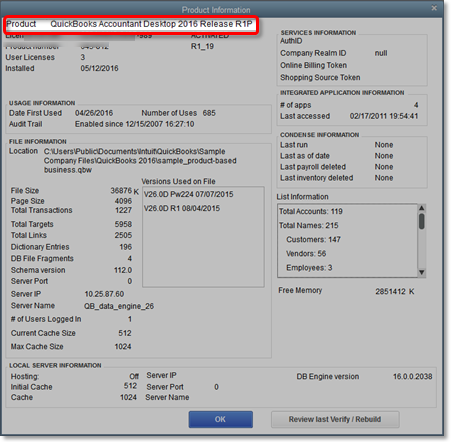Screen dimensions: 451x442
Task: Click Number of Uses value 685
Action: (x=209, y=113)
